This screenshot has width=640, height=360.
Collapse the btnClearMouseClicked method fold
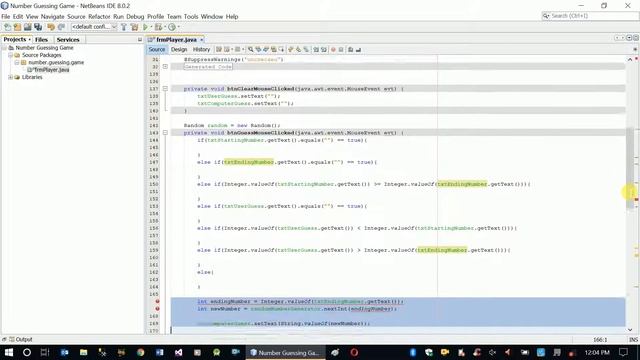click(x=165, y=89)
